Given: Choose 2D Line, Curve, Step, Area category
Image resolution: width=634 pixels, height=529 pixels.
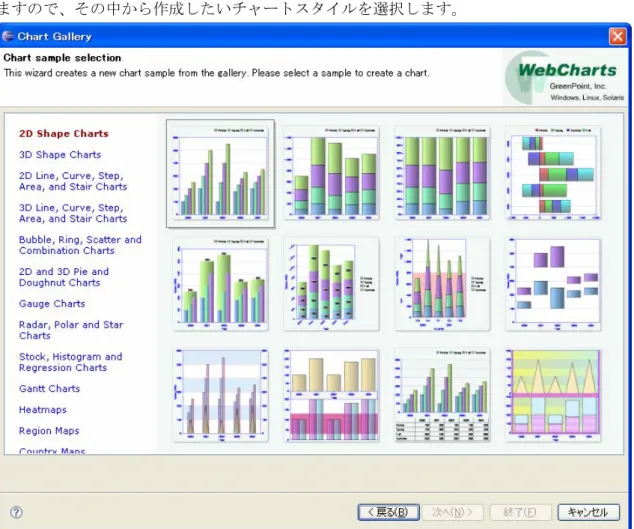Looking at the screenshot, I should [73, 181].
